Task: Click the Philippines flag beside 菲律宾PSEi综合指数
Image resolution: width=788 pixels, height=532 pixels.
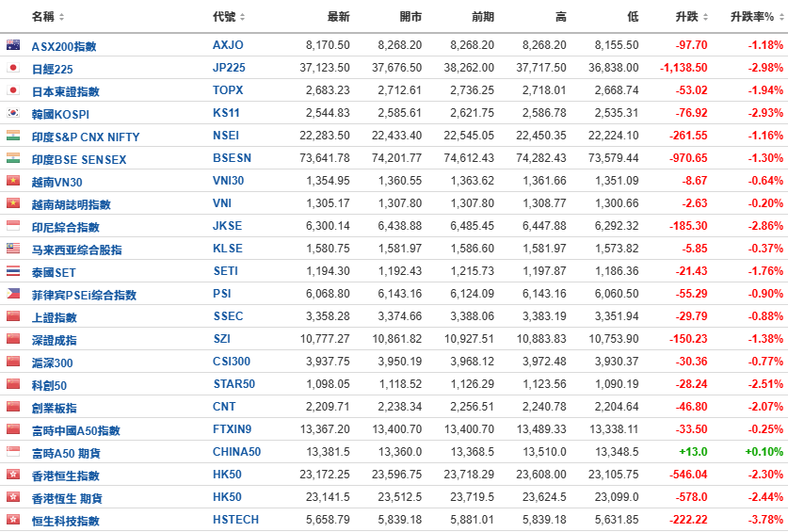Action: [13, 294]
